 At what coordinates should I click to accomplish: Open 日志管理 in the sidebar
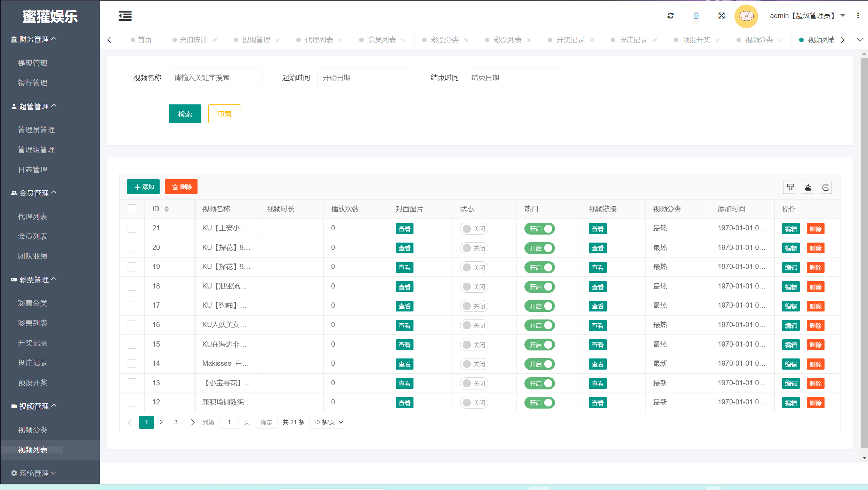point(33,169)
